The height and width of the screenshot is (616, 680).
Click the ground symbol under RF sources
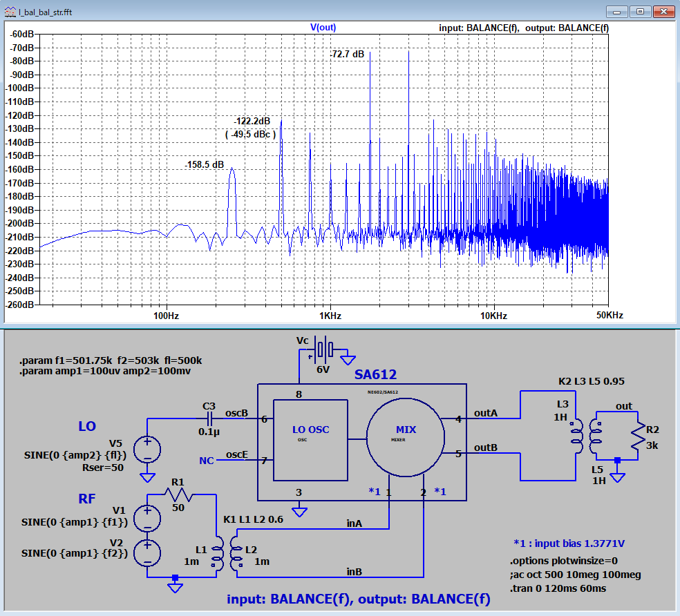point(176,588)
